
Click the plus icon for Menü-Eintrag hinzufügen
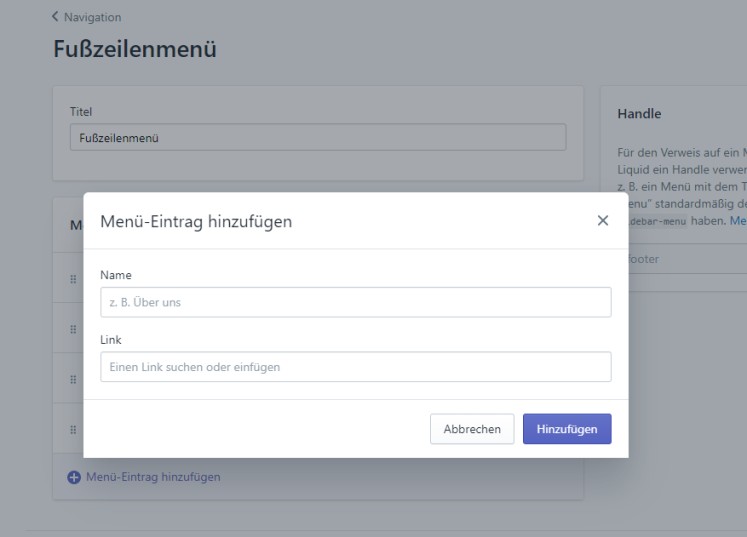click(x=74, y=478)
